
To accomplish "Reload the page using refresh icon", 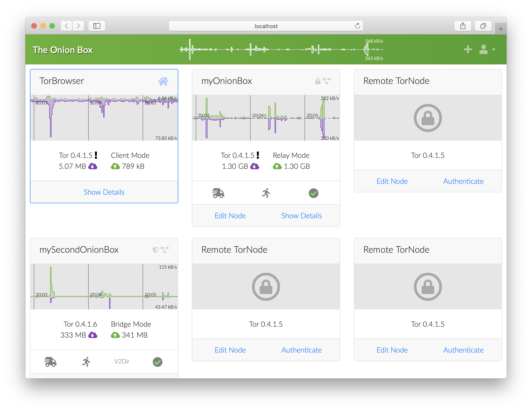I will click(357, 26).
